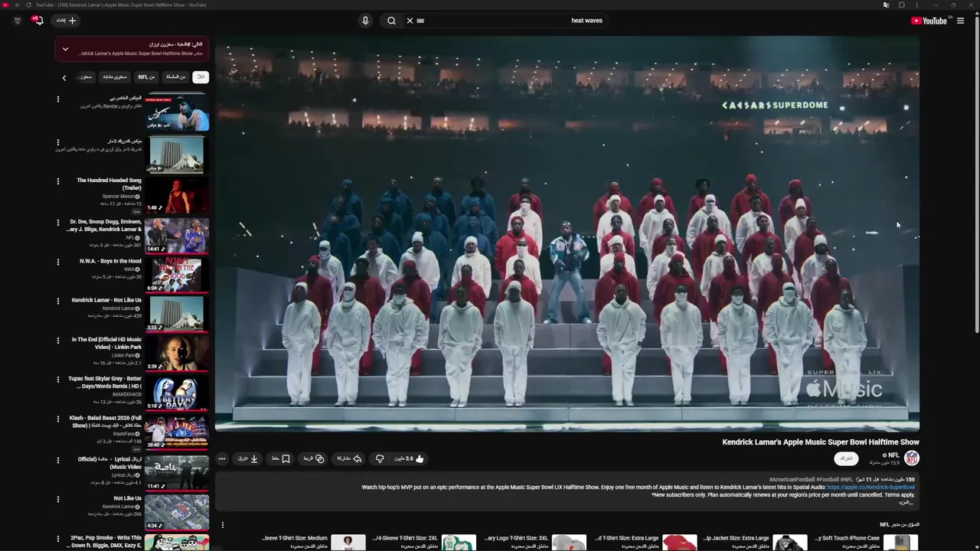This screenshot has height=551, width=980.
Task: Click the 'Linkin Park' channel name
Action: [123, 355]
